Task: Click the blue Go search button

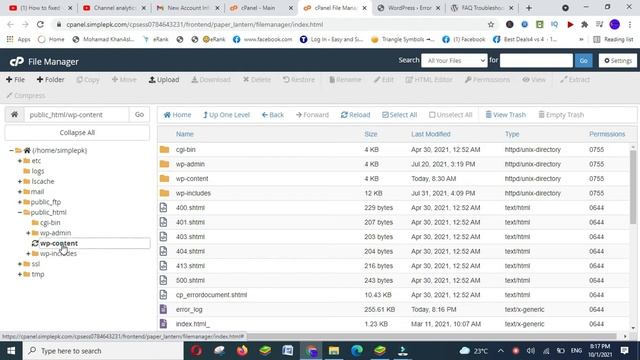Action: [583, 60]
